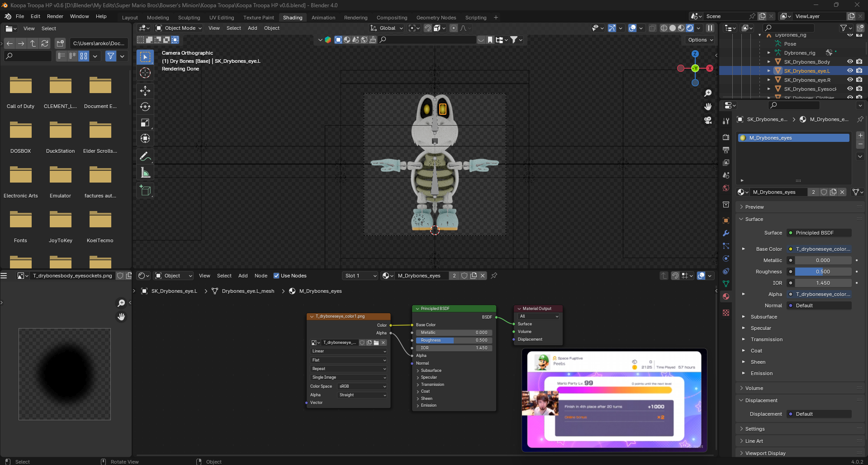This screenshot has width=868, height=465.
Task: Open the Linear interpolation dropdown in image node
Action: pos(349,351)
